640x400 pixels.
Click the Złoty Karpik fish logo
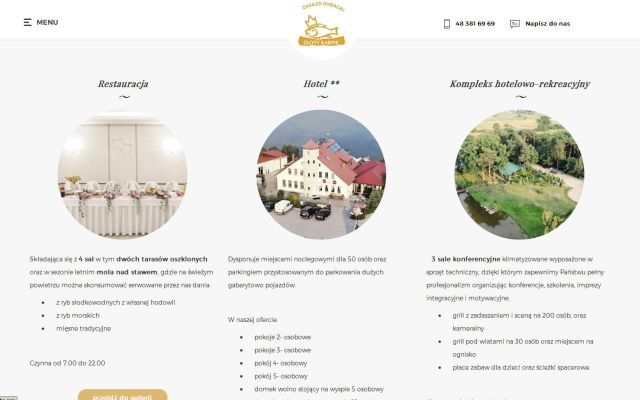[x=322, y=25]
